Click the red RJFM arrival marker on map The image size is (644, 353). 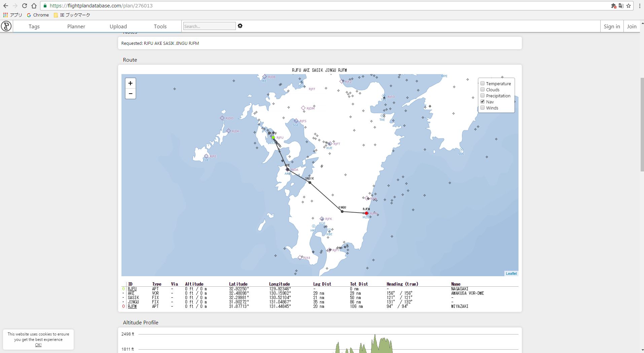tap(366, 213)
